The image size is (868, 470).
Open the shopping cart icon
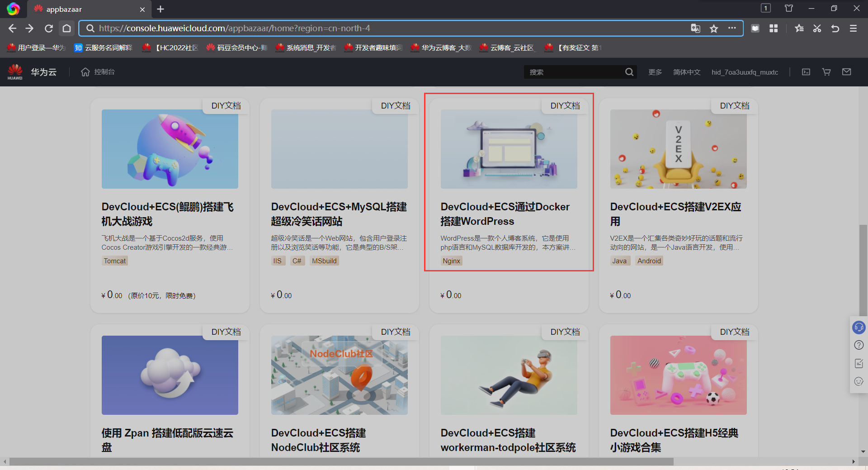coord(826,72)
